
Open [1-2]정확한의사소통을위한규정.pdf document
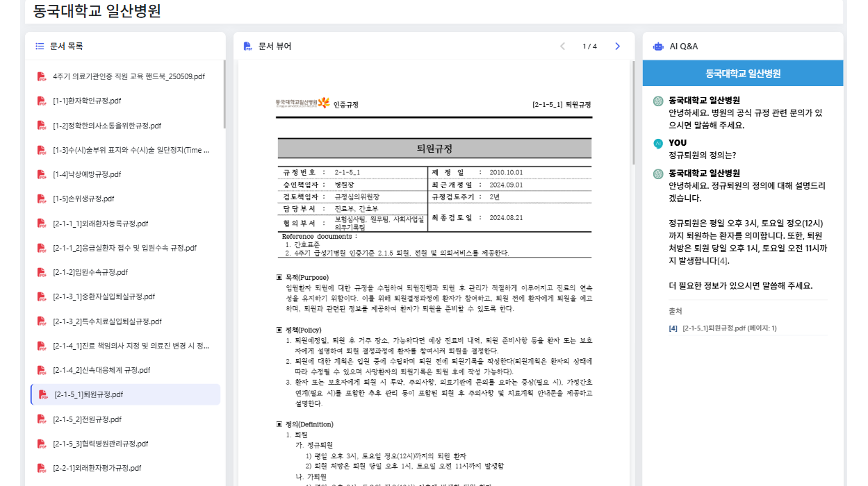coord(107,126)
